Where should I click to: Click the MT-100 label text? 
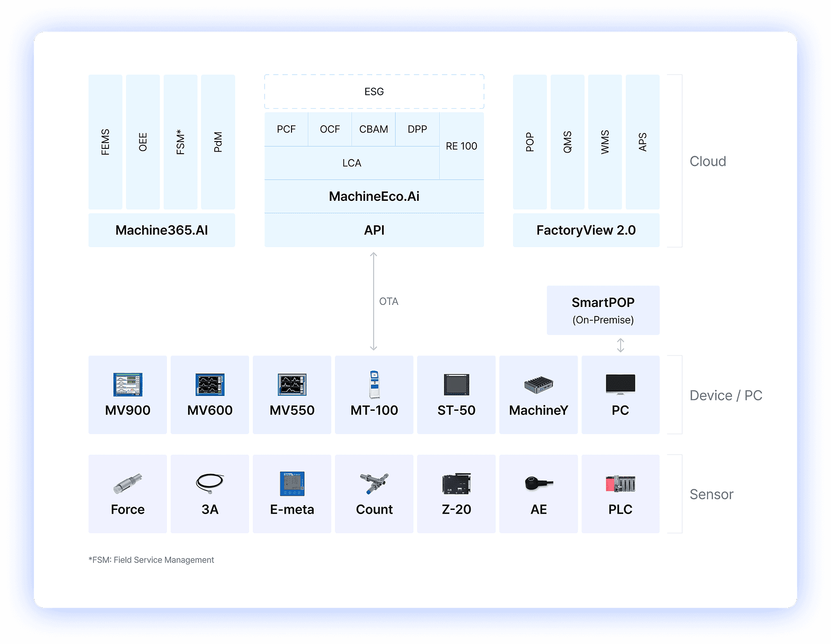374,410
